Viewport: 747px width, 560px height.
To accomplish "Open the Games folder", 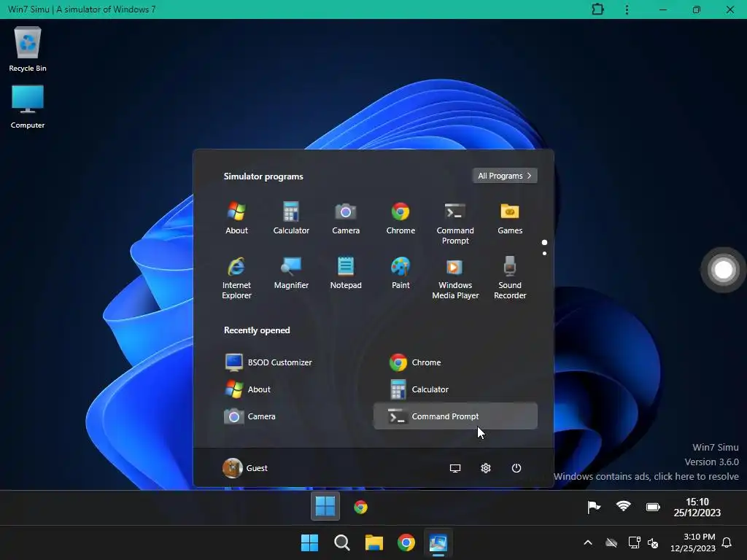I will click(x=510, y=218).
